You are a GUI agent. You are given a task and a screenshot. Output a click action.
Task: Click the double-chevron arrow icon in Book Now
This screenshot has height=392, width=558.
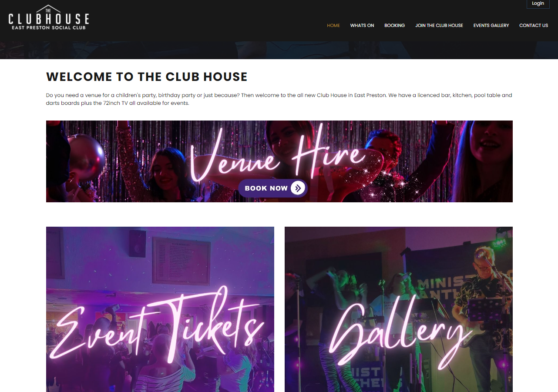click(x=298, y=188)
